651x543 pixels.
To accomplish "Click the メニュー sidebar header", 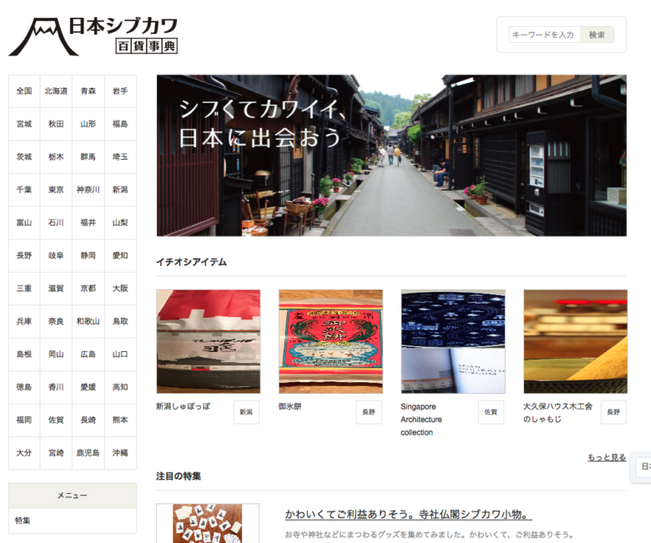I will tap(72, 496).
